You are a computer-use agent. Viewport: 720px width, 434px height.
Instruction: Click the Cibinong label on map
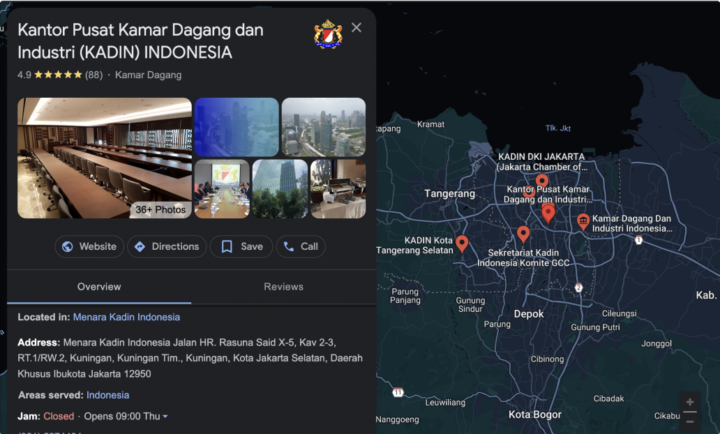tap(547, 359)
